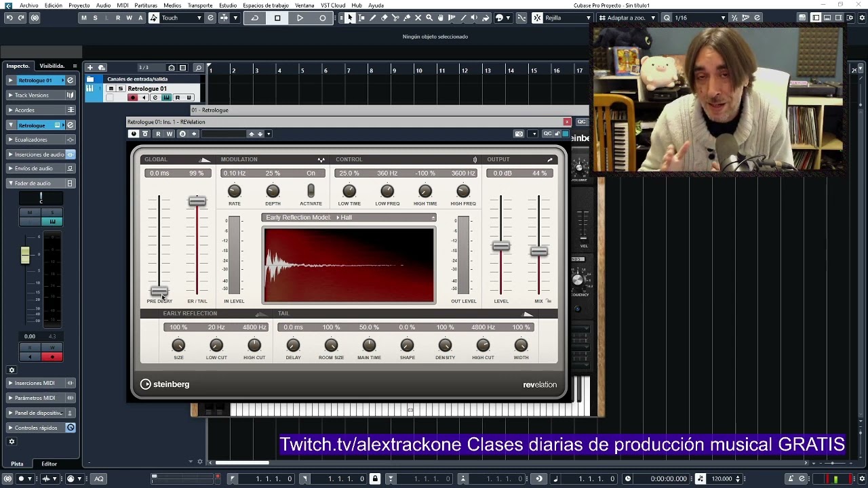Click the Add Track plus button
The image size is (868, 488).
pos(90,68)
